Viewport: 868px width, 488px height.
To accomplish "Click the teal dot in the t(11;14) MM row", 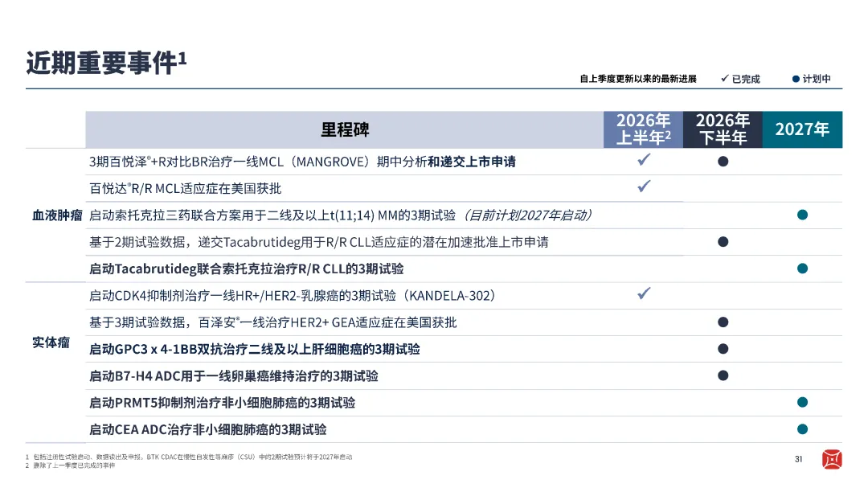I will pyautogui.click(x=802, y=215).
